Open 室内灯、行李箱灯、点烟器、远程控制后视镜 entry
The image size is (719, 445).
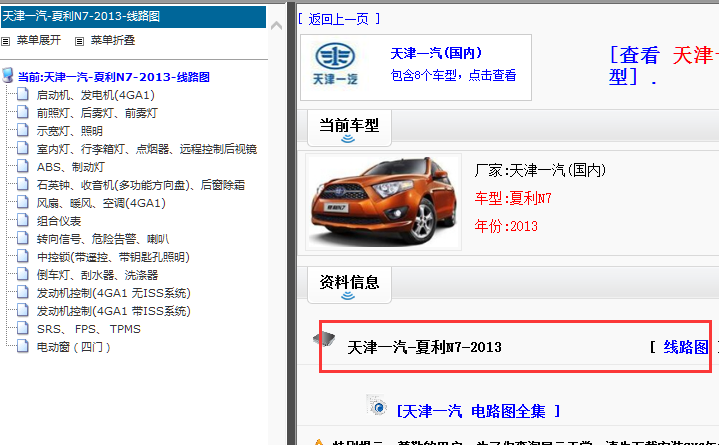pos(147,149)
